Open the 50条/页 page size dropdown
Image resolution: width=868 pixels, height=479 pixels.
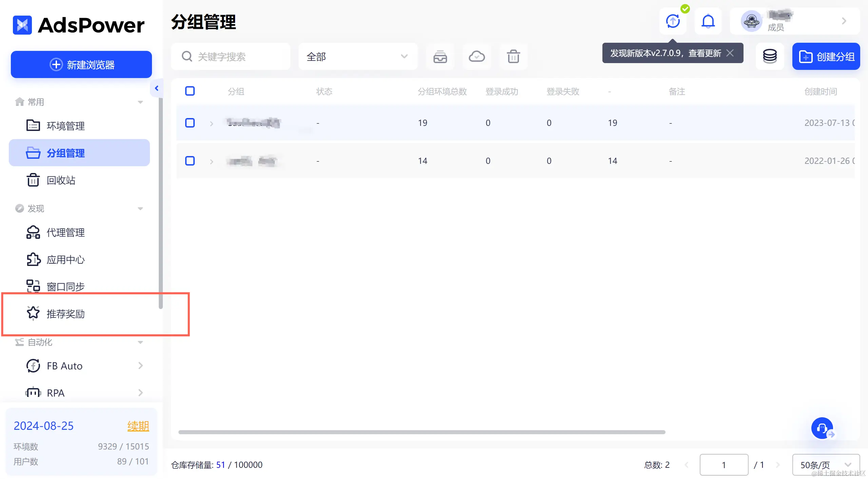click(x=826, y=464)
